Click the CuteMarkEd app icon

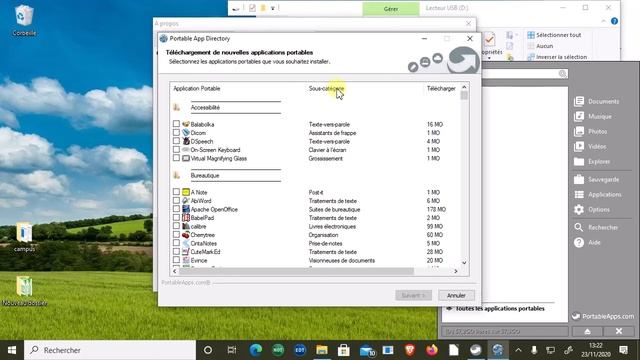186,252
